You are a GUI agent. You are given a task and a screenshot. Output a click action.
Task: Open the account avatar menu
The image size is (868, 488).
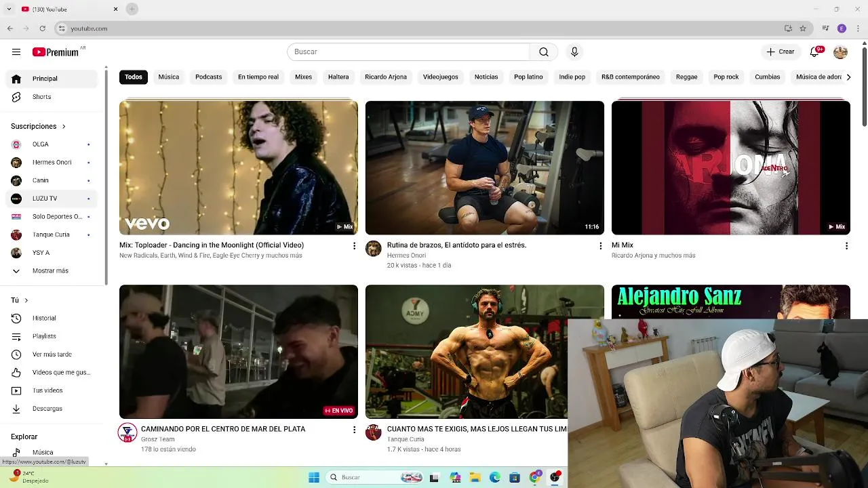point(840,52)
